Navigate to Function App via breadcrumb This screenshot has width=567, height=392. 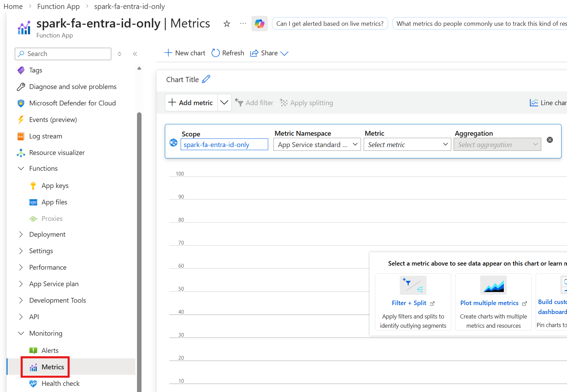pos(58,6)
